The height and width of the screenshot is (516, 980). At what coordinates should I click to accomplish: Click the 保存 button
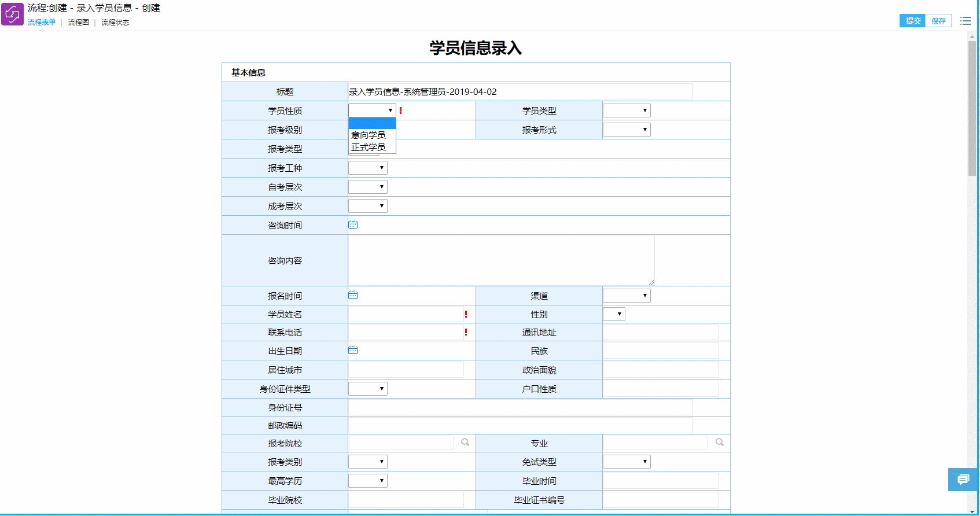tap(938, 21)
